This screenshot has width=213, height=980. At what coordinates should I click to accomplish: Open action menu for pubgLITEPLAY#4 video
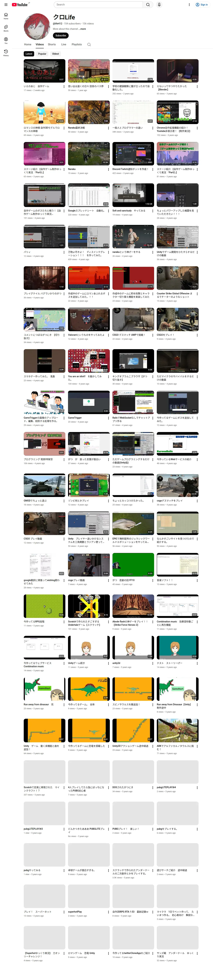(x=197, y=787)
